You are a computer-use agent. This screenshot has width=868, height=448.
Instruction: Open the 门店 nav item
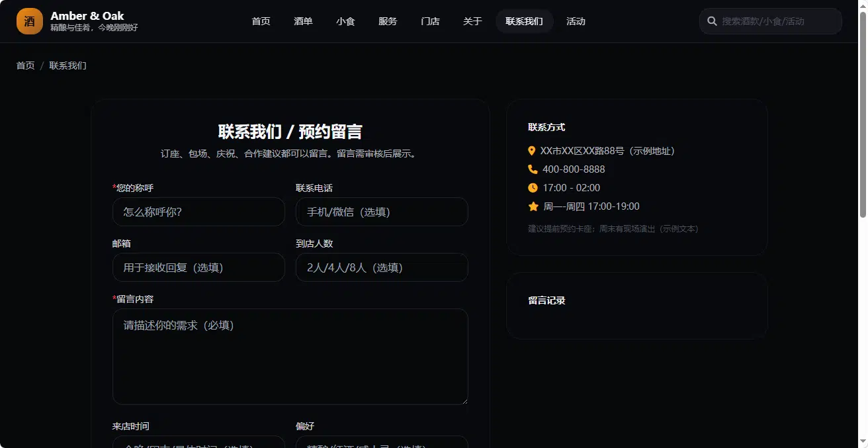[x=430, y=21]
